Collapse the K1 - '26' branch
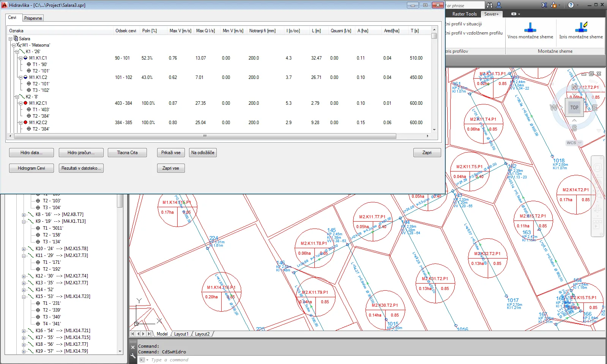This screenshot has height=364, width=607. [x=17, y=52]
